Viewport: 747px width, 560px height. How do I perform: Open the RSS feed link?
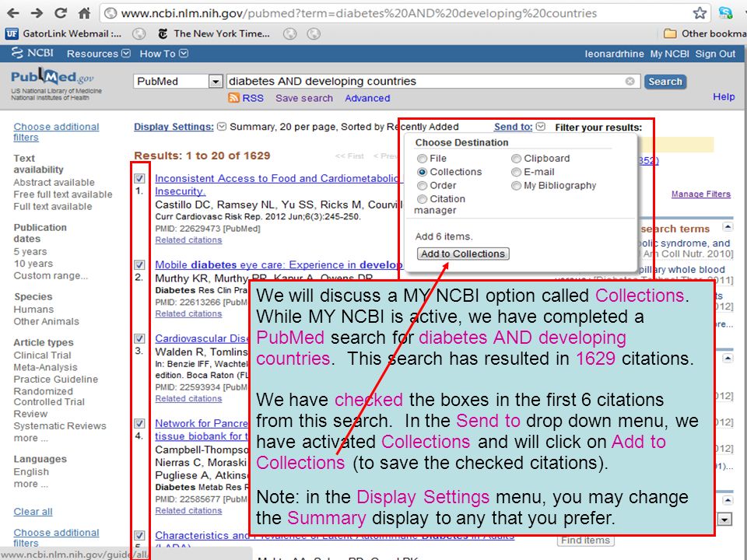click(x=247, y=98)
